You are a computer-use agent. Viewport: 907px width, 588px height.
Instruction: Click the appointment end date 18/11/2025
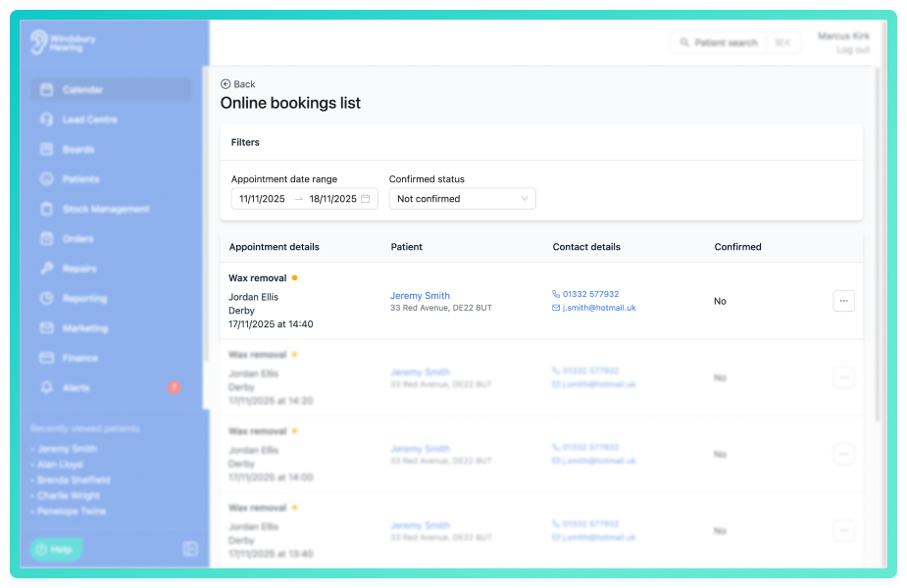coord(332,199)
